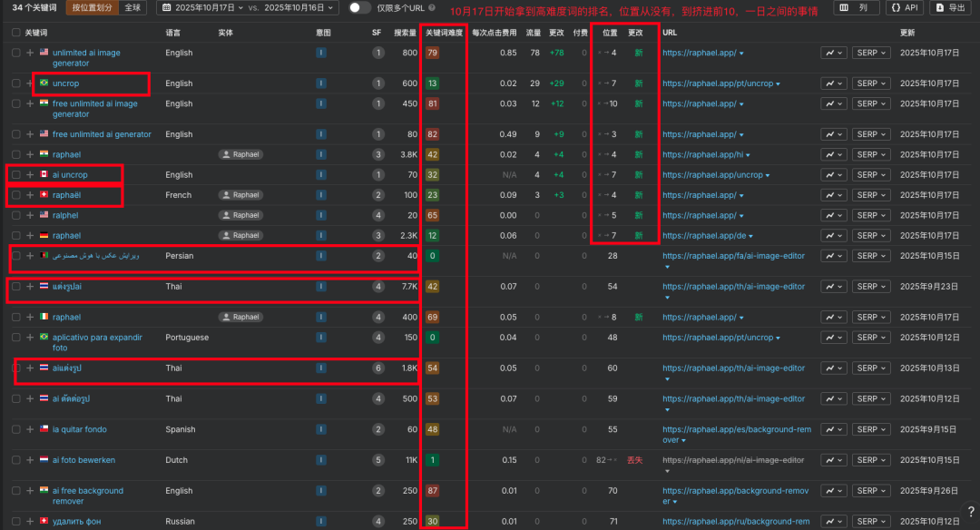Open the 'ai free background remover' keyword link
The image size is (980, 530).
coord(87,496)
